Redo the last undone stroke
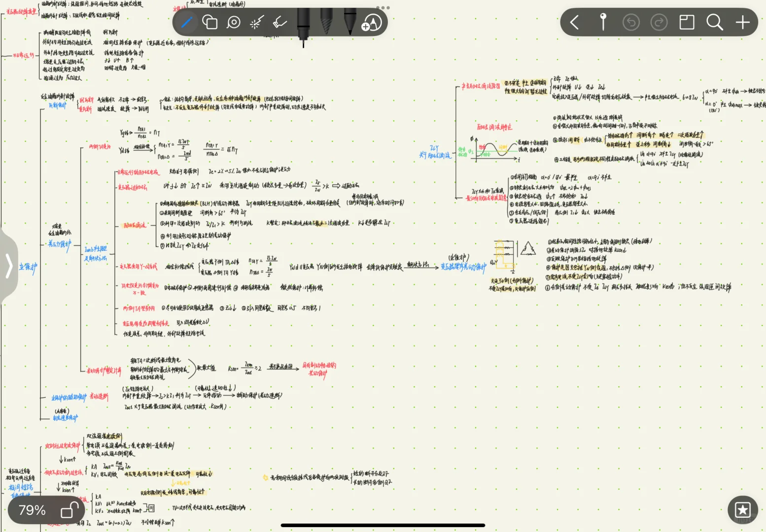Screen dimensions: 766x532 tap(659, 22)
